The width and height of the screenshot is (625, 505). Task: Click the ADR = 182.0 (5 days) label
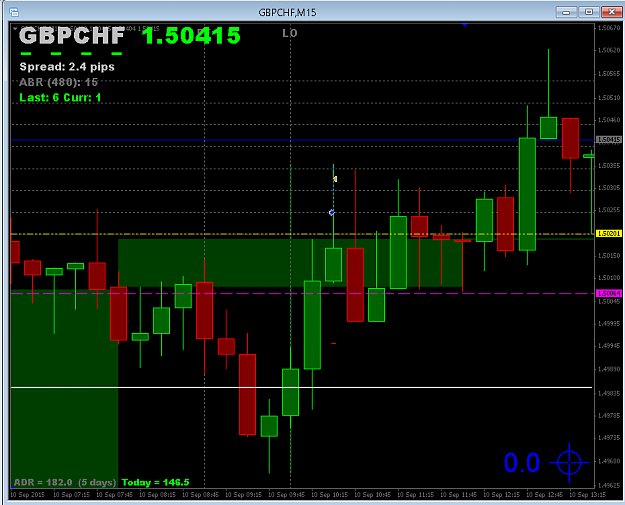click(65, 482)
